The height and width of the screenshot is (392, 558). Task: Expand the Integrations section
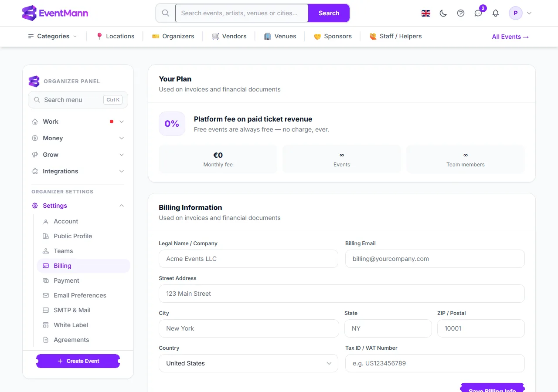(x=78, y=171)
